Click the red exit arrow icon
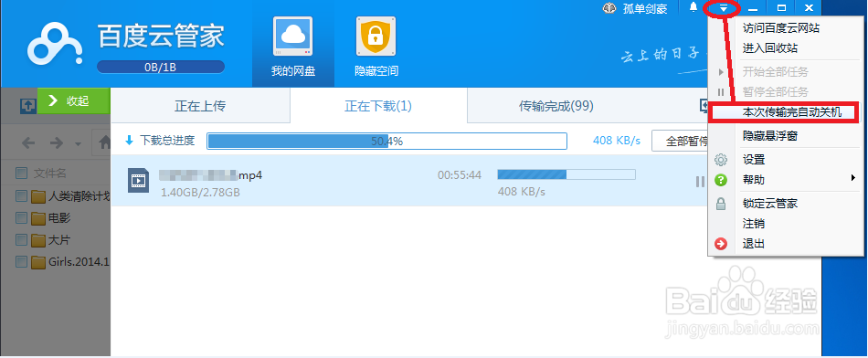868x358 pixels. tap(721, 244)
